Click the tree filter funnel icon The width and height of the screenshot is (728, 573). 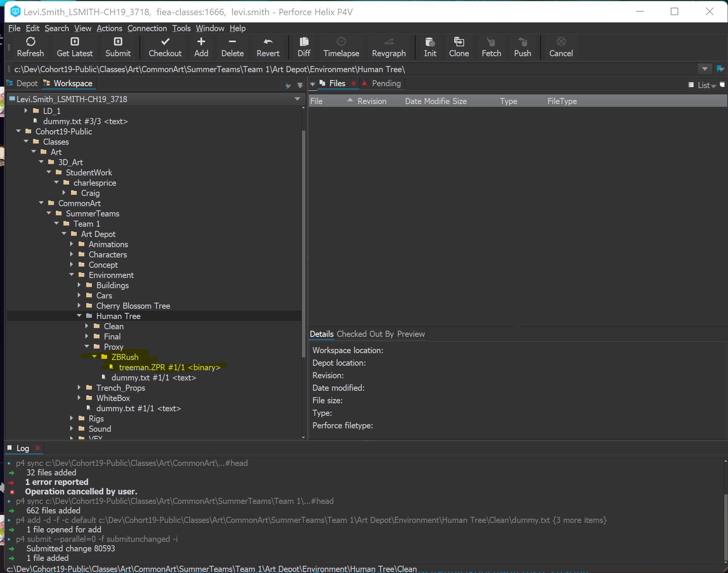(x=300, y=85)
